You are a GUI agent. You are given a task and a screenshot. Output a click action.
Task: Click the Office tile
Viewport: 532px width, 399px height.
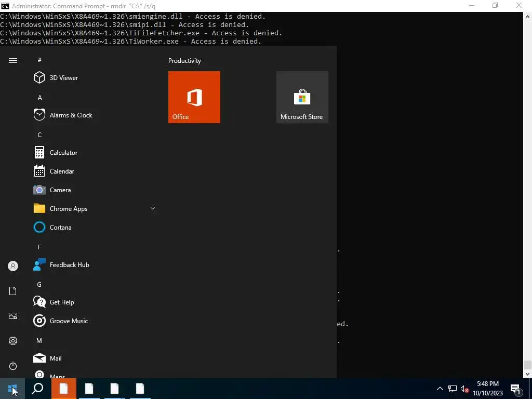coord(194,97)
